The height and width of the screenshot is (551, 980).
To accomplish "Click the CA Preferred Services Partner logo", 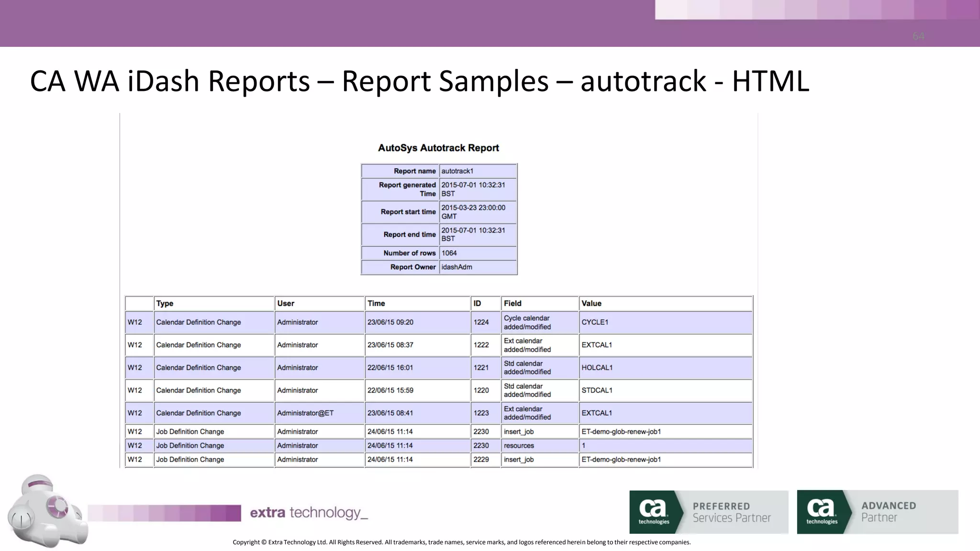I will (x=708, y=512).
